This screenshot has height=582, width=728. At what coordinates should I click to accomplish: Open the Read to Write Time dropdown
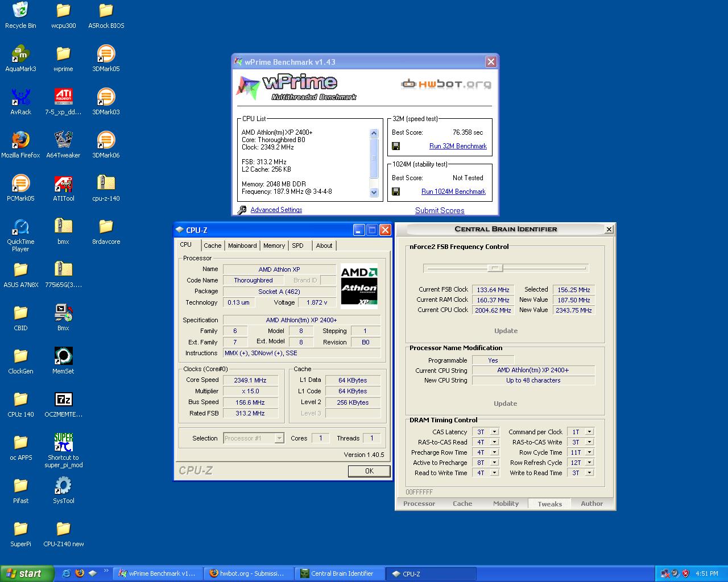point(494,473)
